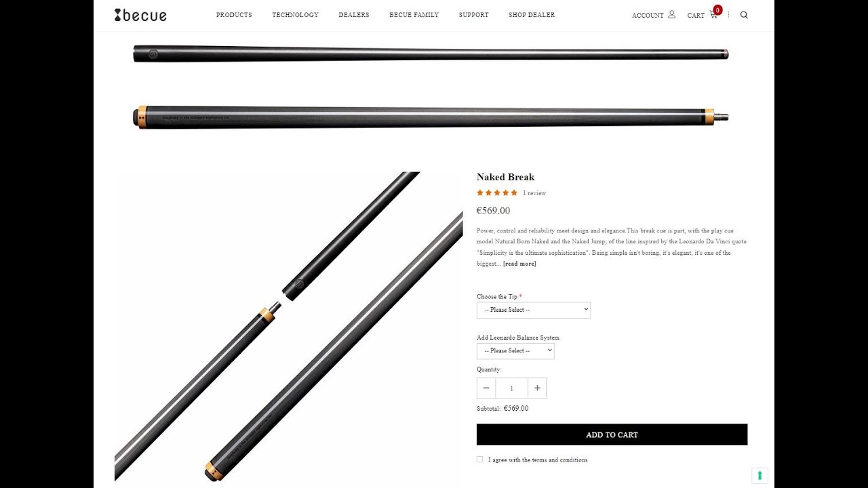Open the shopping cart icon

click(713, 14)
